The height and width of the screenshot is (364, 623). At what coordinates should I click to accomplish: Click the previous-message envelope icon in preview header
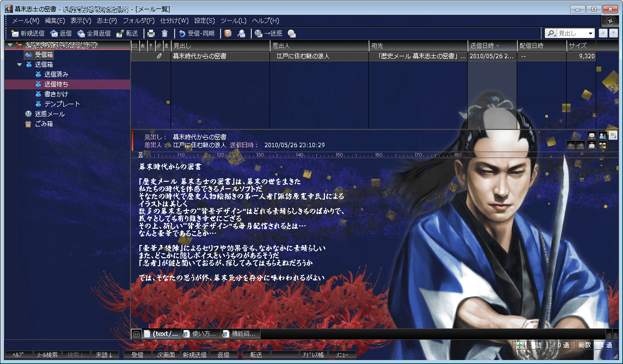[x=591, y=135]
